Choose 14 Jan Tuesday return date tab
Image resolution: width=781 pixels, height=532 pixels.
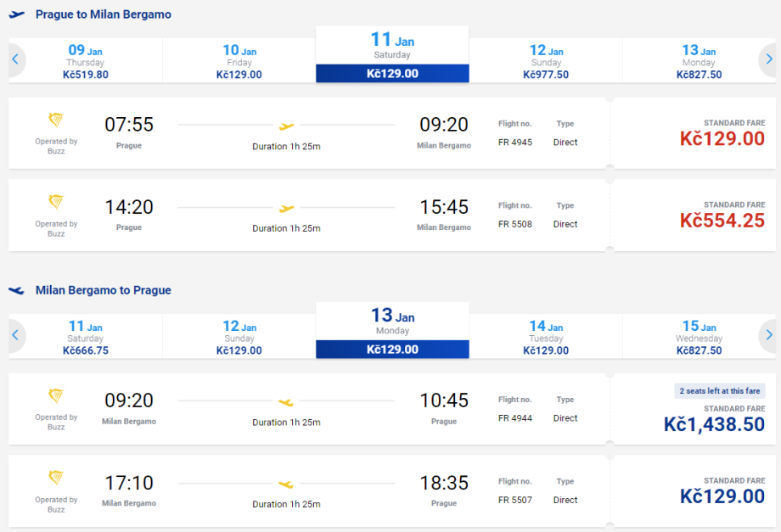tap(546, 338)
